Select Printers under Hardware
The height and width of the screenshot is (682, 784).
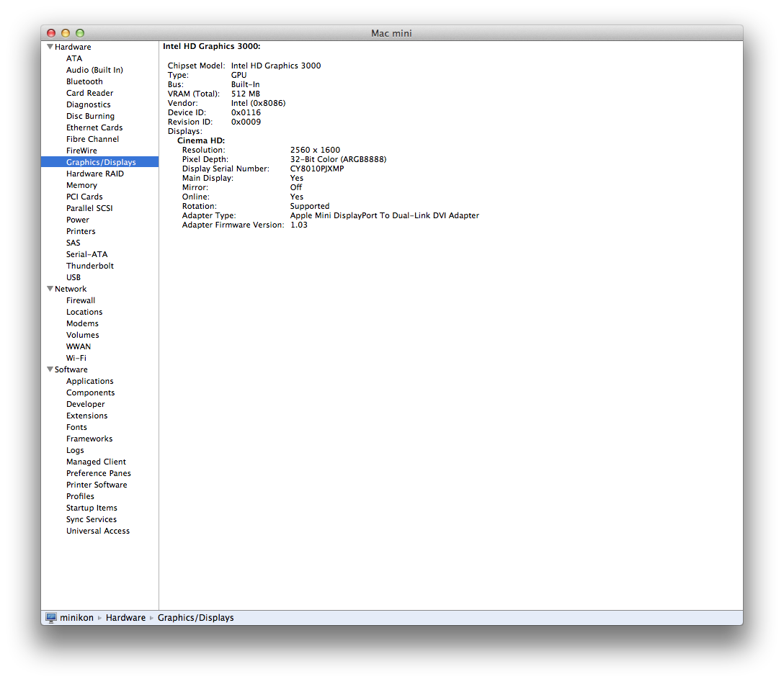point(81,231)
